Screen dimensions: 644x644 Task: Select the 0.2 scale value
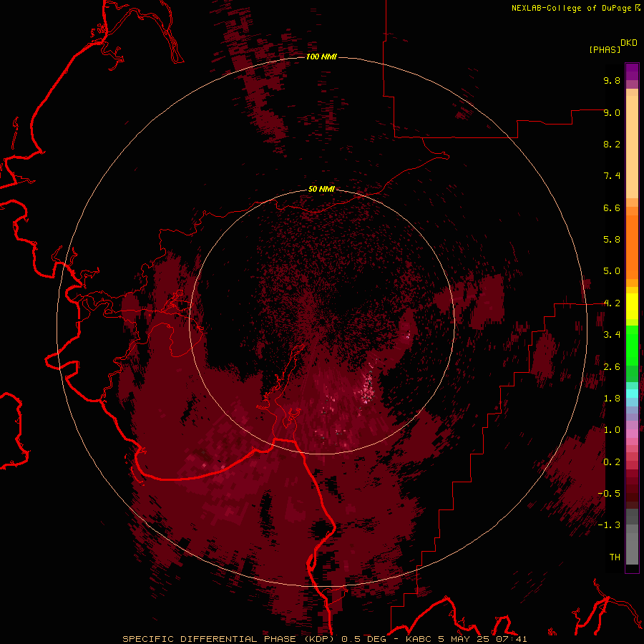click(x=612, y=462)
